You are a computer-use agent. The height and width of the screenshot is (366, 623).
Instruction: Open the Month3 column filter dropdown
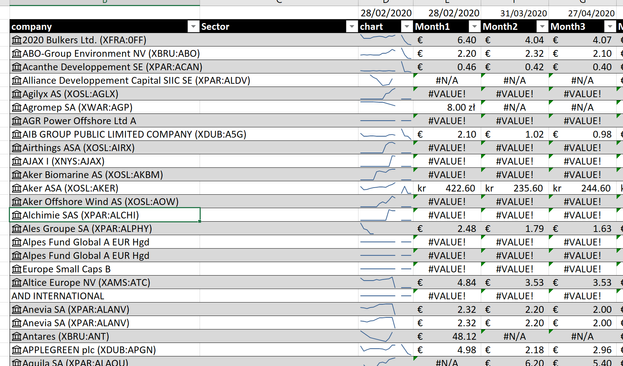pos(609,27)
